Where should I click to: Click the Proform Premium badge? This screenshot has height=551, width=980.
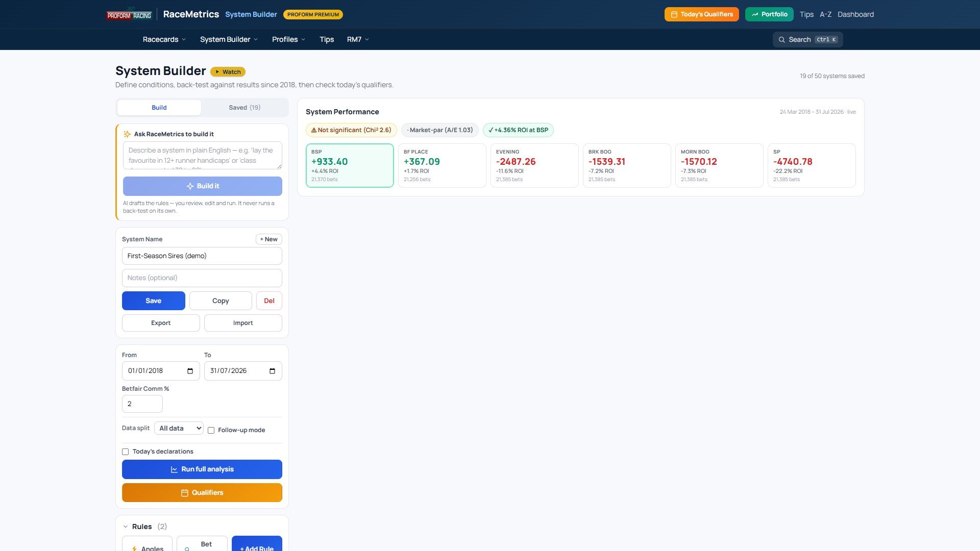coord(313,14)
